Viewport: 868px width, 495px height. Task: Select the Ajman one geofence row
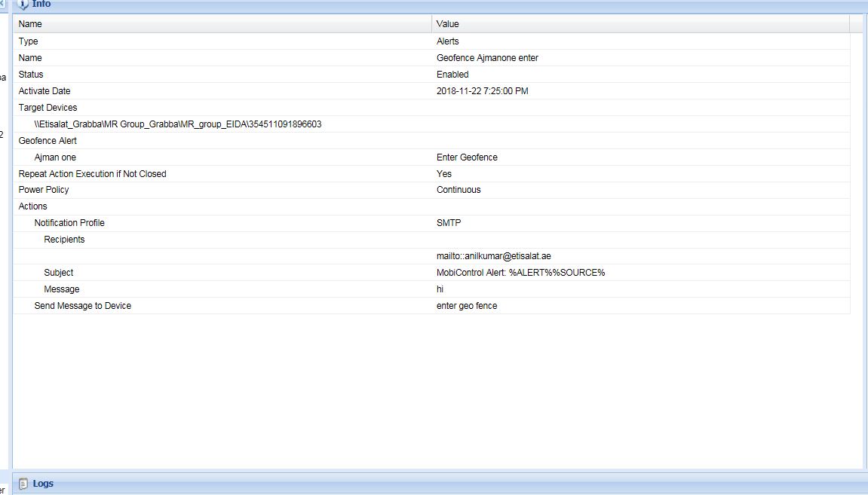(x=55, y=157)
